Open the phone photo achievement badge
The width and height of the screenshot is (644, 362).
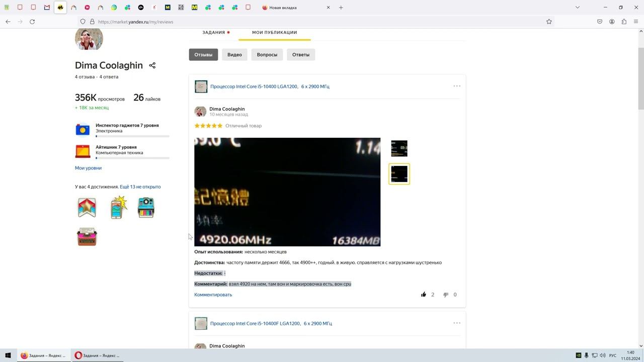118,207
